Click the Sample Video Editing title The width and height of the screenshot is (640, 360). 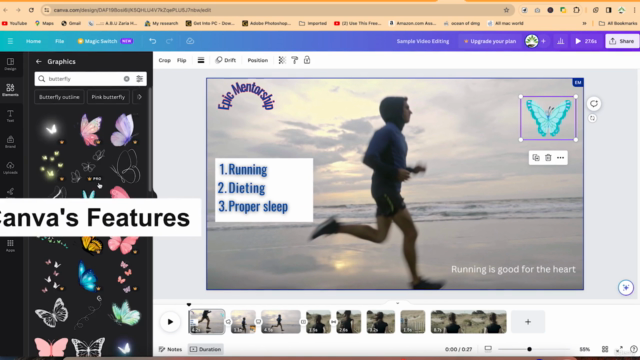(x=423, y=41)
